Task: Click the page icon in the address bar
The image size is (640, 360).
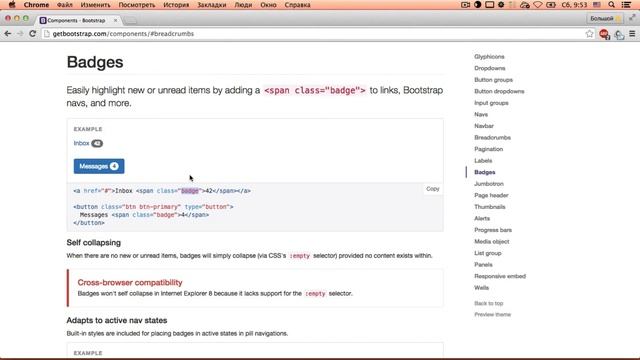Action: tap(47, 34)
